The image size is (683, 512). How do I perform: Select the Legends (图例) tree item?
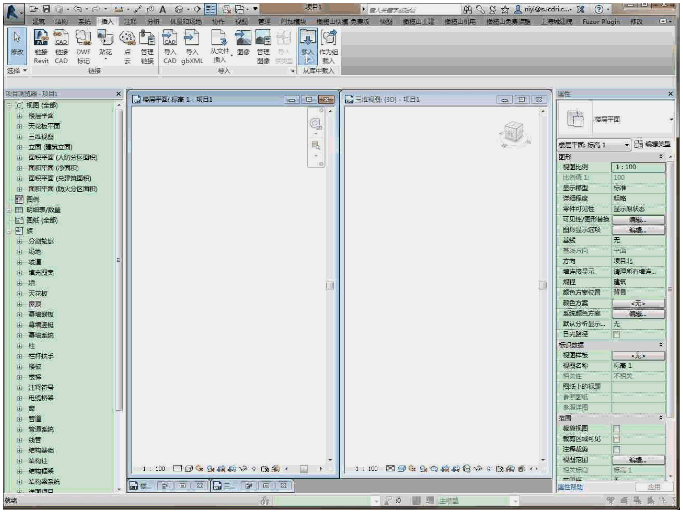[x=33, y=200]
